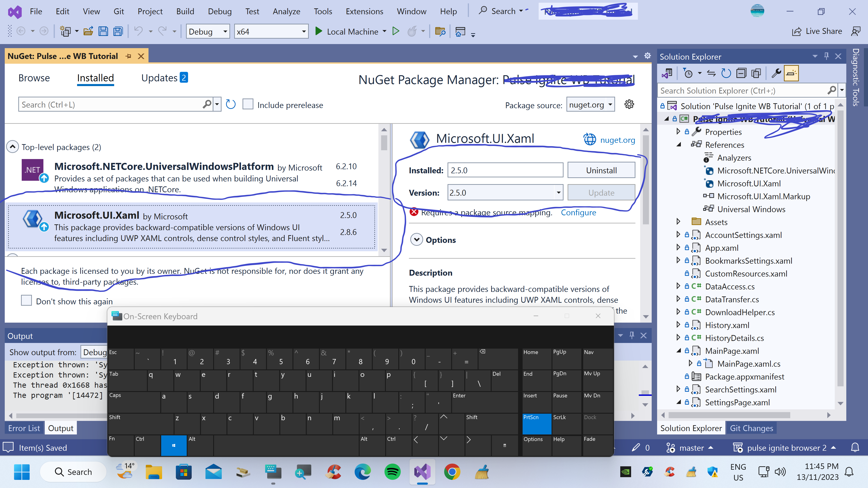Collapse the References tree node
Viewport: 868px width, 488px height.
coord(679,145)
